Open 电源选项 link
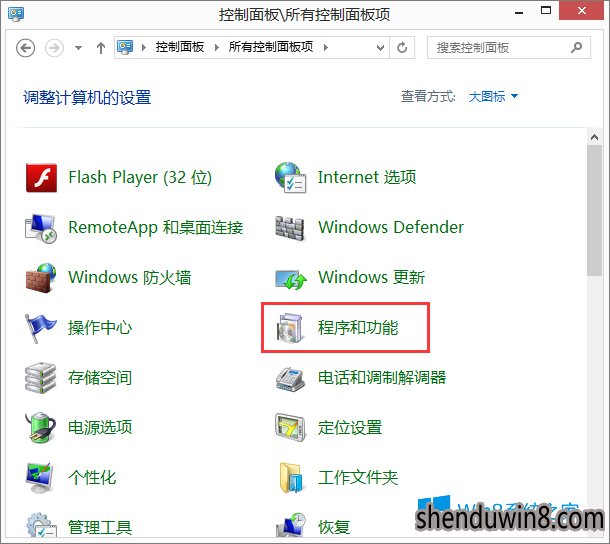This screenshot has height=544, width=610. [x=100, y=427]
